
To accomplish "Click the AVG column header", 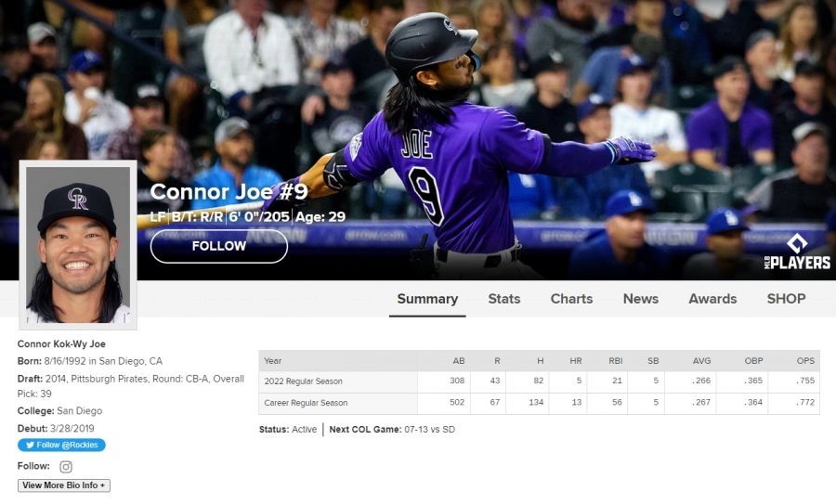I will [x=701, y=361].
